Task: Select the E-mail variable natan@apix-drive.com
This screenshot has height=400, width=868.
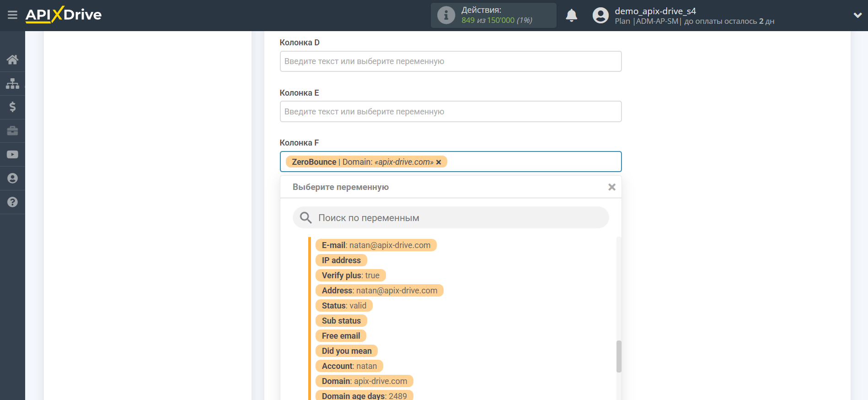Action: [376, 245]
